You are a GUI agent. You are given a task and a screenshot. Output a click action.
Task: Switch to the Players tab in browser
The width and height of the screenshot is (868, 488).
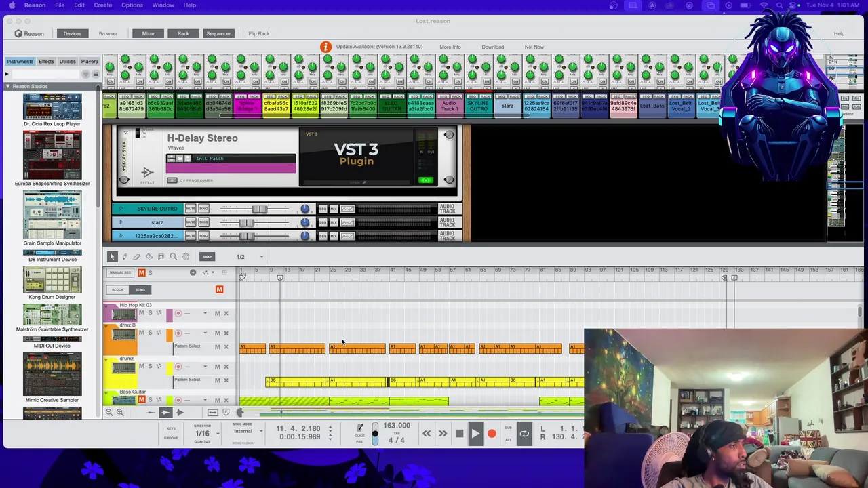click(x=90, y=62)
